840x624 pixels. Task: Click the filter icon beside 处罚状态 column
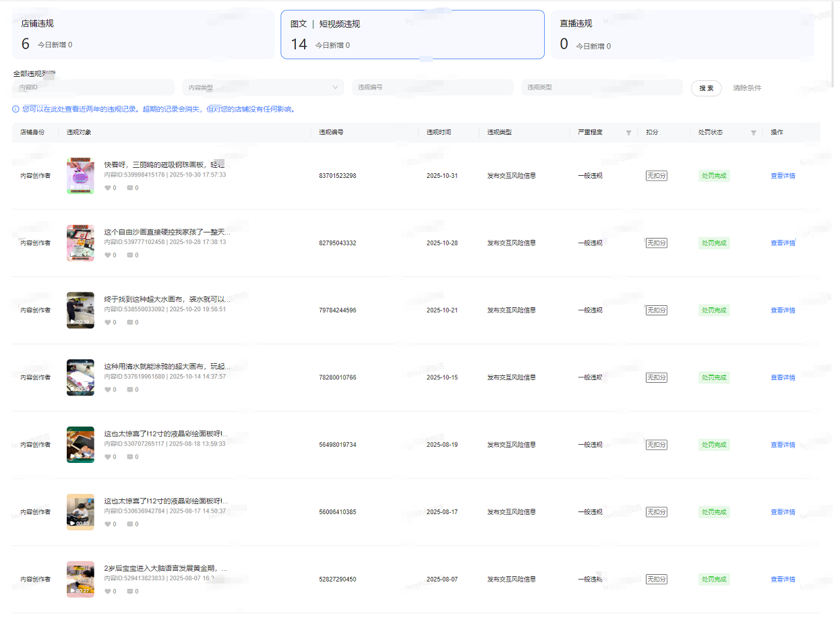753,133
